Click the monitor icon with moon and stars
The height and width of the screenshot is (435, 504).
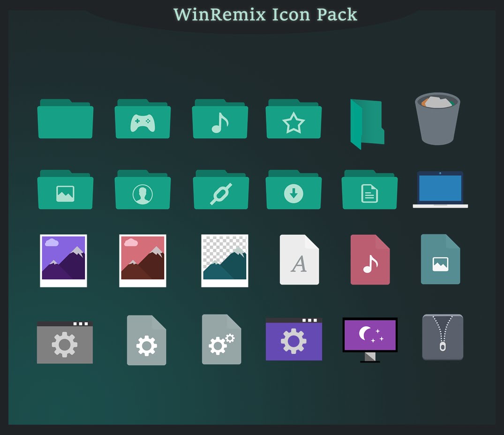point(370,335)
